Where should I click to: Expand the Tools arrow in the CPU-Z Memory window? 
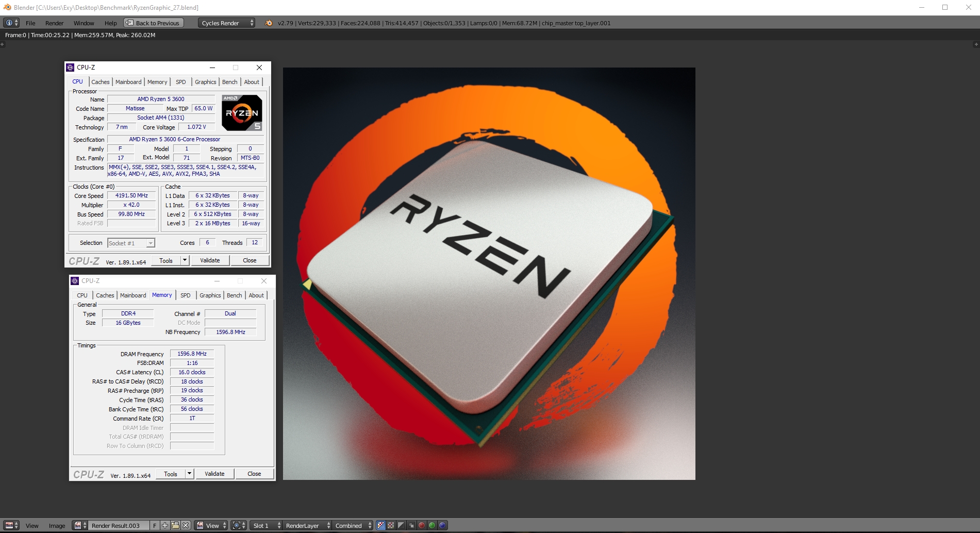[190, 474]
